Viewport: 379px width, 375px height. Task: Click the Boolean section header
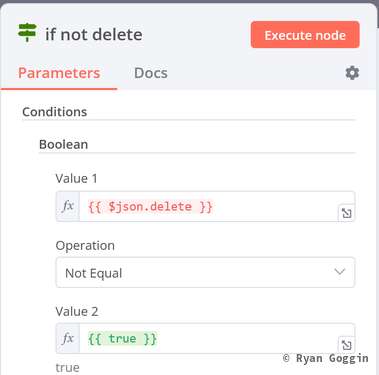(x=63, y=144)
